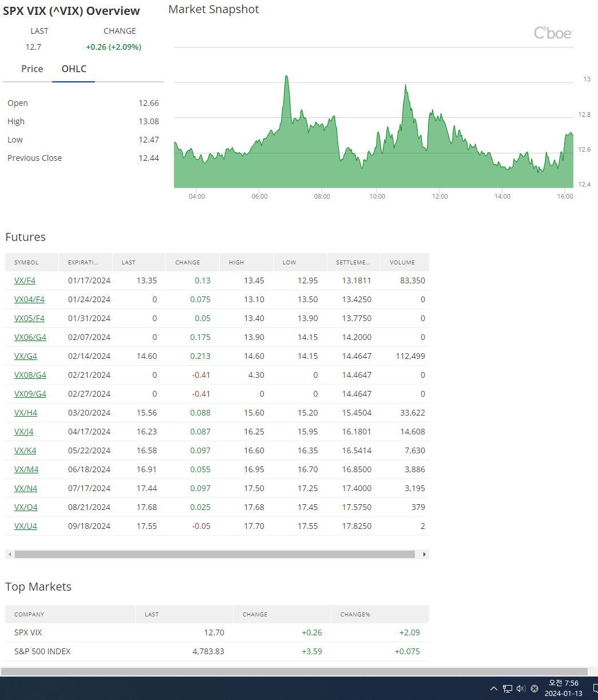
Task: Click futures table scrollbar right arrow
Action: click(425, 554)
